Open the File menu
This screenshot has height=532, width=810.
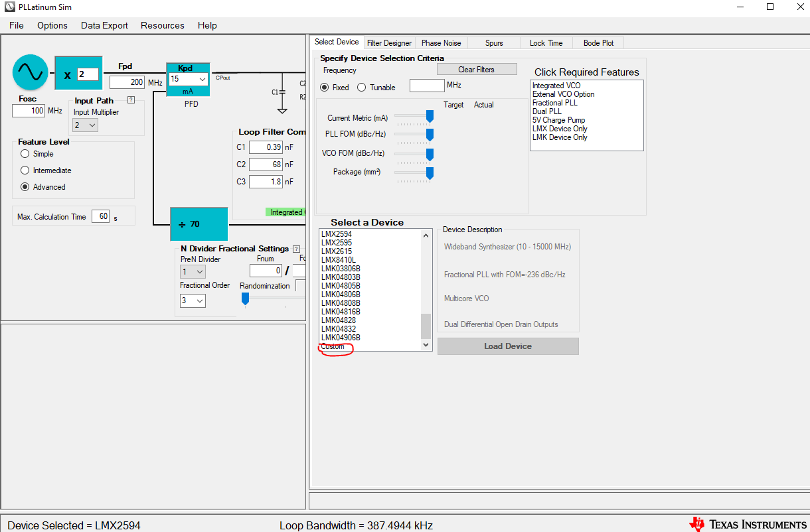point(17,25)
